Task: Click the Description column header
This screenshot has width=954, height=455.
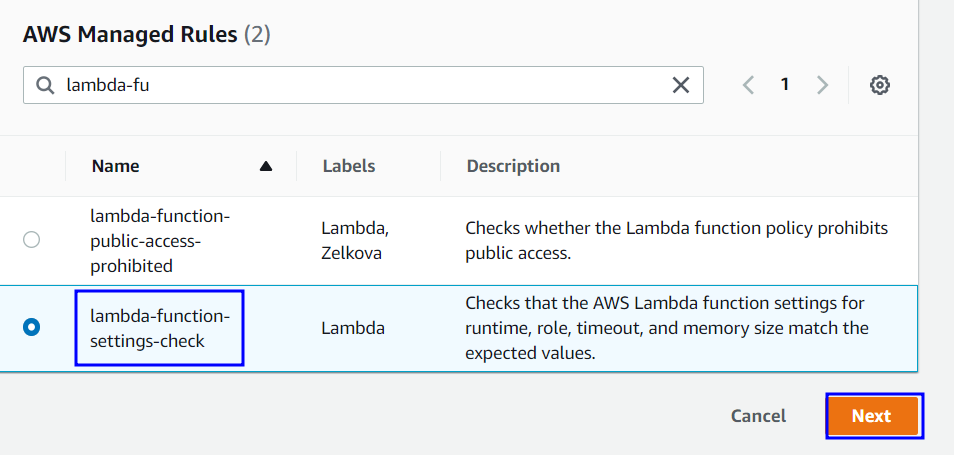Action: [x=513, y=166]
